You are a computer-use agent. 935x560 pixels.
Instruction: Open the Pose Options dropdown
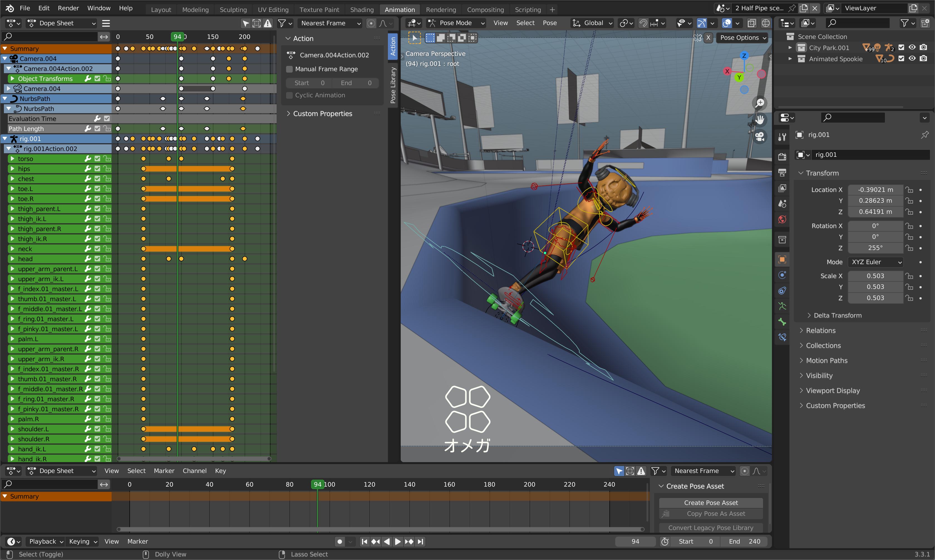[x=742, y=38]
